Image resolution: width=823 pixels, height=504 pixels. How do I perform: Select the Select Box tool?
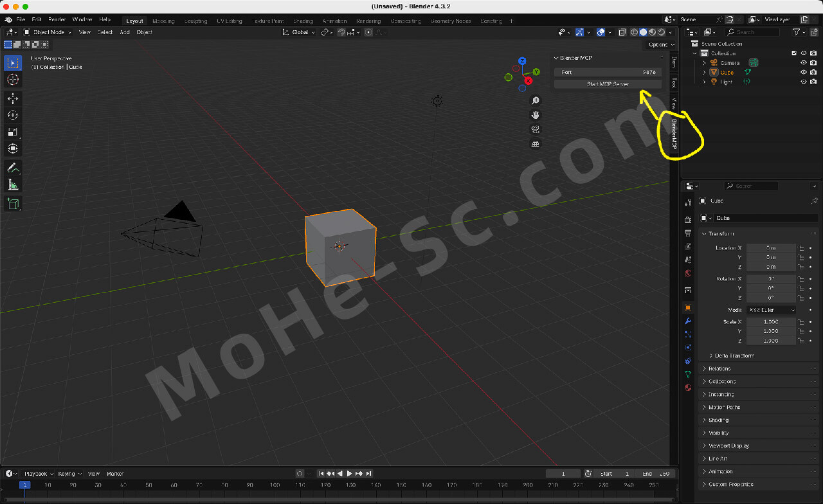point(12,63)
